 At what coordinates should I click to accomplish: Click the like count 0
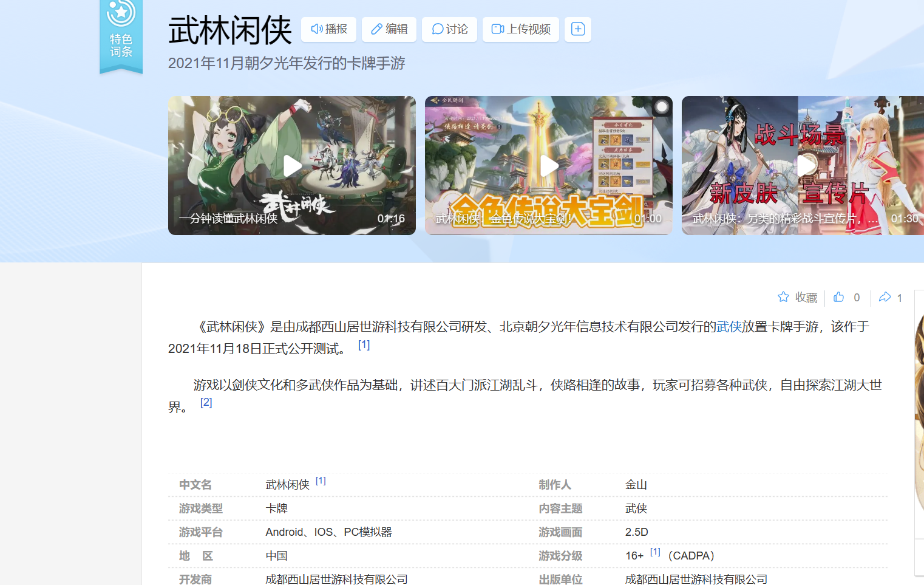pos(857,298)
